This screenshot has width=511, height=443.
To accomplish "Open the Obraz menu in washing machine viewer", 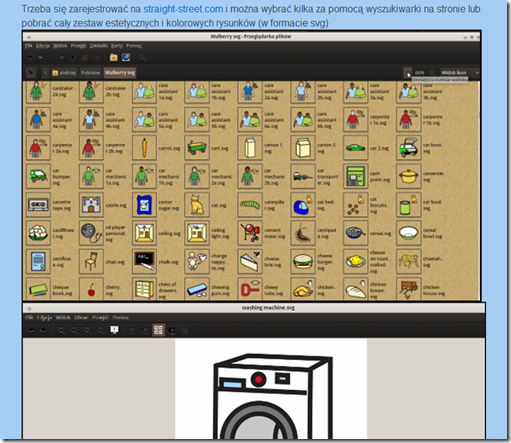I will click(81, 317).
